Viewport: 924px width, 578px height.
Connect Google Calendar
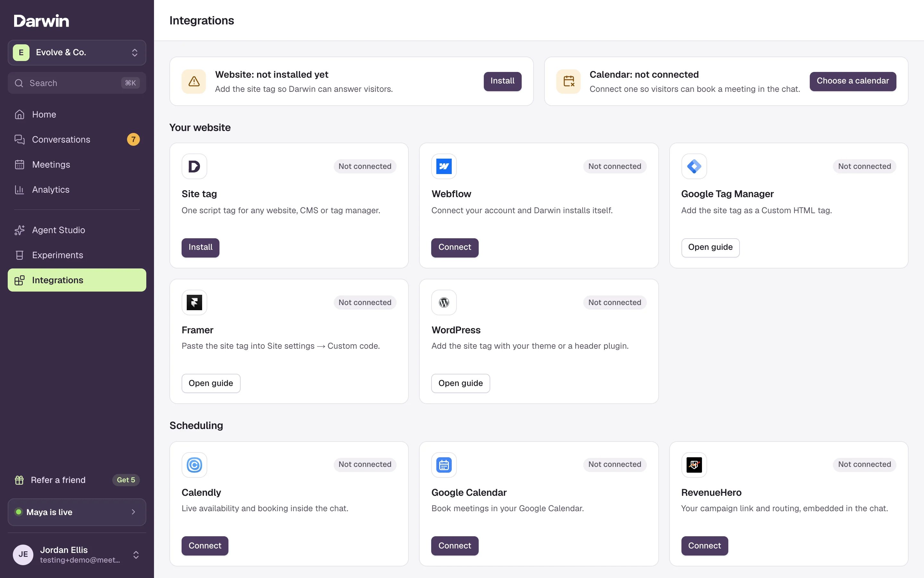click(455, 546)
